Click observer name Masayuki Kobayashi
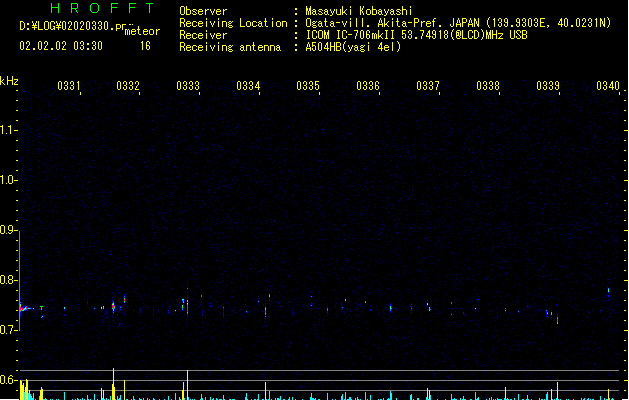The height and width of the screenshot is (400, 629). click(x=359, y=11)
